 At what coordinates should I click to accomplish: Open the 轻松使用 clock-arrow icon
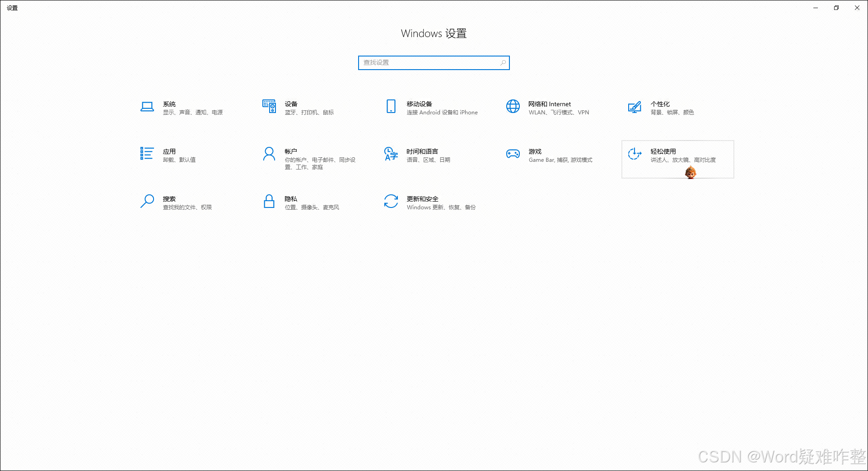(635, 154)
